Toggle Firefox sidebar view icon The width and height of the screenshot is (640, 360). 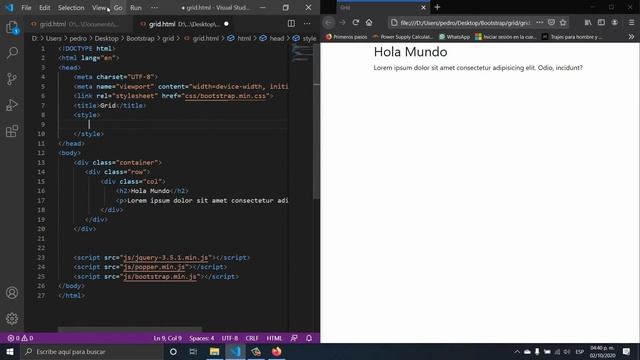tap(601, 22)
